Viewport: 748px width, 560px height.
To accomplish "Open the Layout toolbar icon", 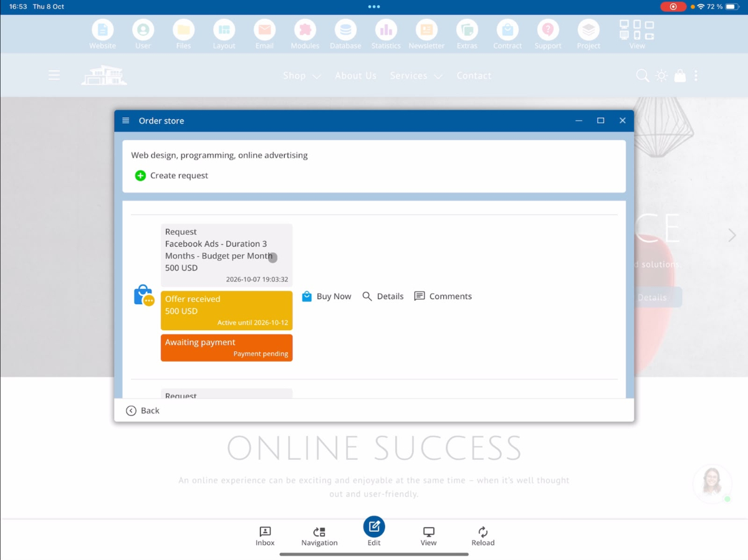I will click(224, 30).
